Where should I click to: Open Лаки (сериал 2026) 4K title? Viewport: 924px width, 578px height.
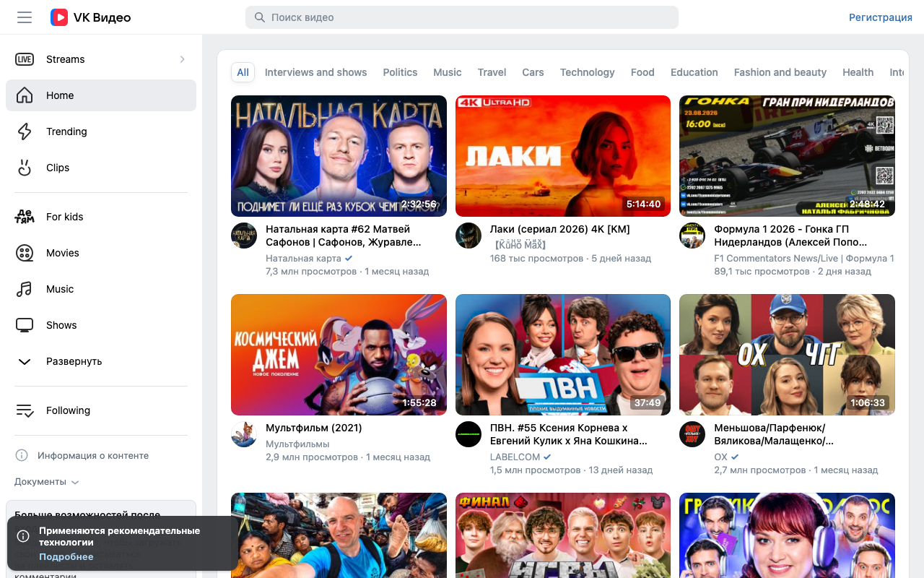560,229
